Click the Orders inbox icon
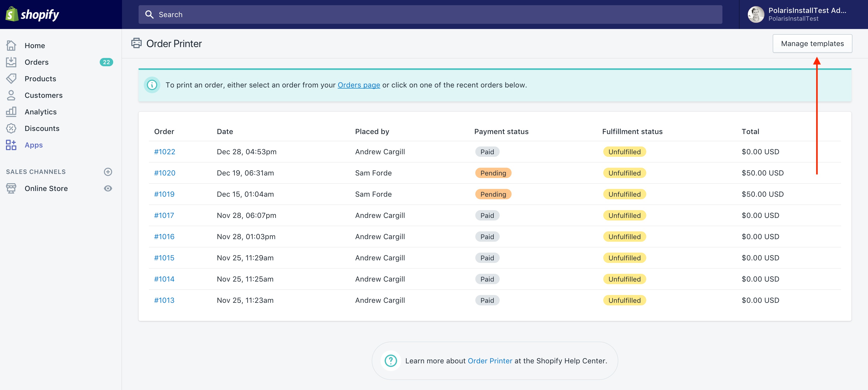The image size is (868, 390). pyautogui.click(x=11, y=62)
